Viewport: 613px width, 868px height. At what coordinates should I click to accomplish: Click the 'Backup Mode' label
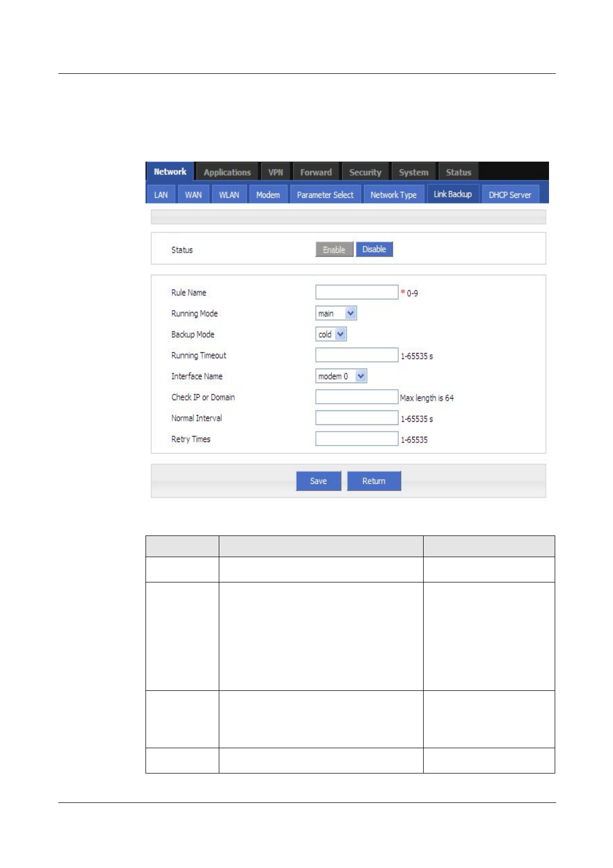[193, 335]
